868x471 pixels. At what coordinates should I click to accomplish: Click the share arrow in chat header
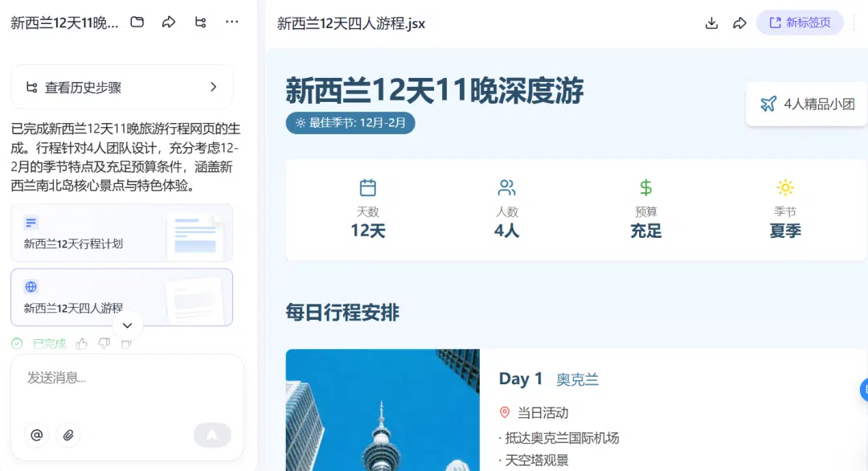169,23
